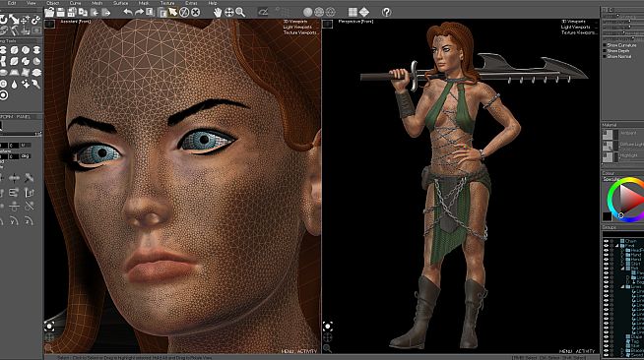644x360 pixels.
Task: Open right viewport view selector box
Action: (327, 25)
